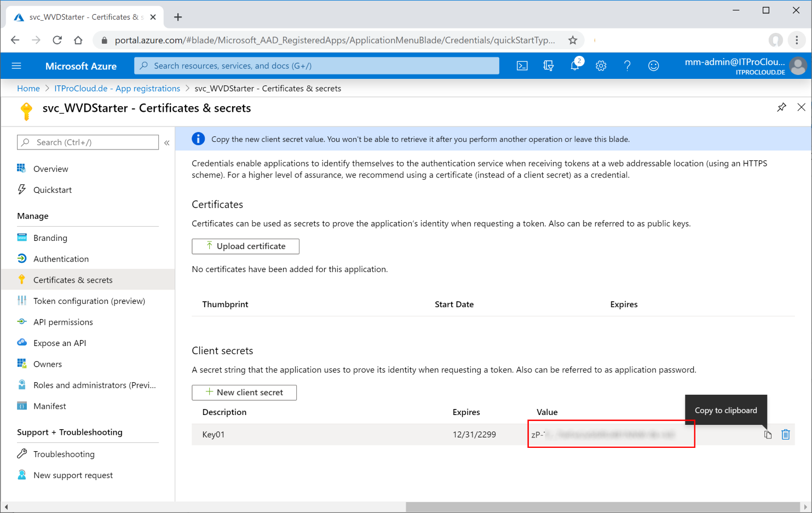Click the Start Date column header
Viewport: 812px width, 513px height.
click(x=454, y=304)
